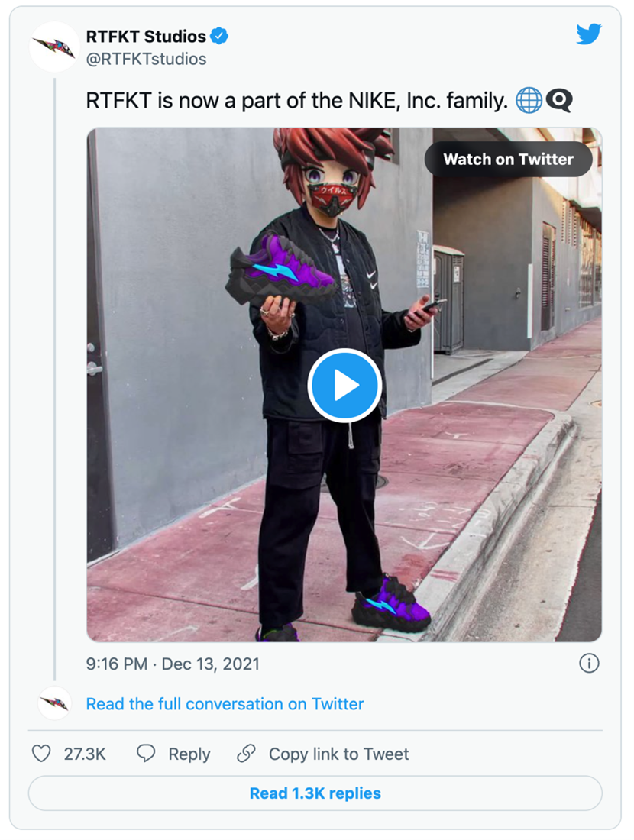This screenshot has height=840, width=634.
Task: Click the chain link copy icon
Action: click(x=246, y=754)
